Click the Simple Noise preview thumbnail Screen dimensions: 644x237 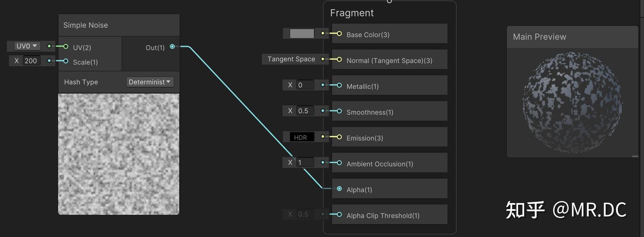tap(119, 154)
